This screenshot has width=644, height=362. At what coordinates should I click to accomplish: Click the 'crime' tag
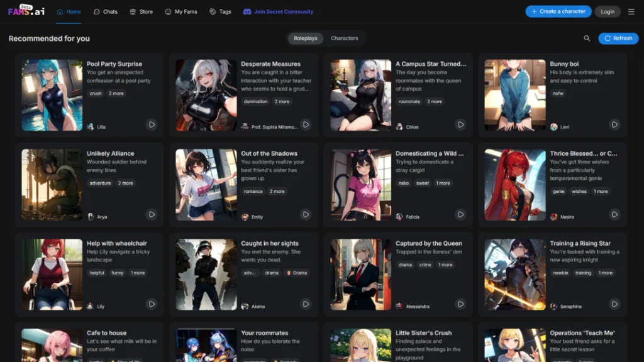click(x=425, y=265)
